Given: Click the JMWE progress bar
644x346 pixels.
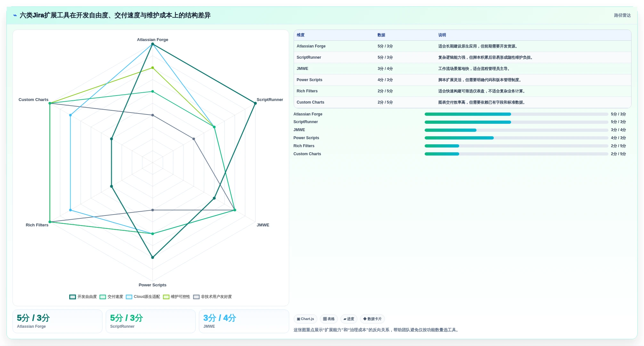Looking at the screenshot, I should [x=516, y=130].
